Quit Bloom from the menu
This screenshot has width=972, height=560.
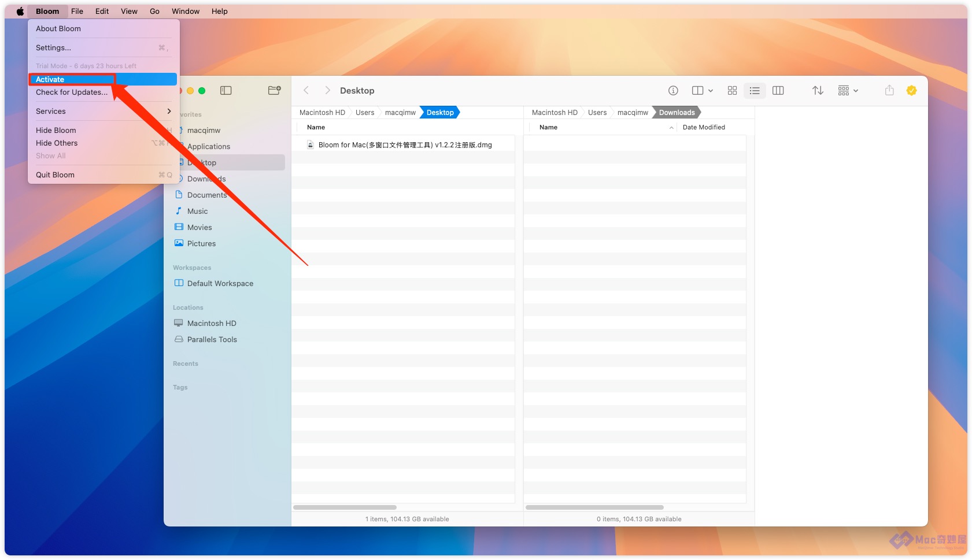pos(104,175)
